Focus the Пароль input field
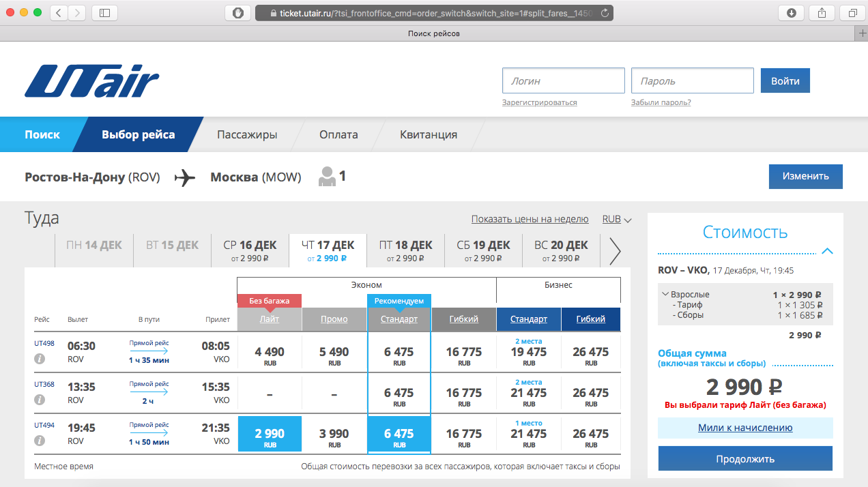The image size is (868, 487). tap(693, 80)
